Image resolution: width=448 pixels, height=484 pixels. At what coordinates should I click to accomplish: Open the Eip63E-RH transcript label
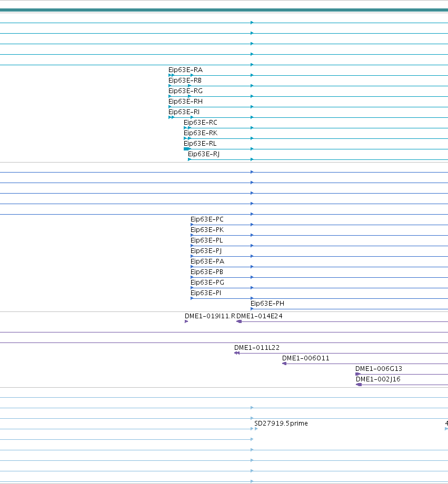185,102
